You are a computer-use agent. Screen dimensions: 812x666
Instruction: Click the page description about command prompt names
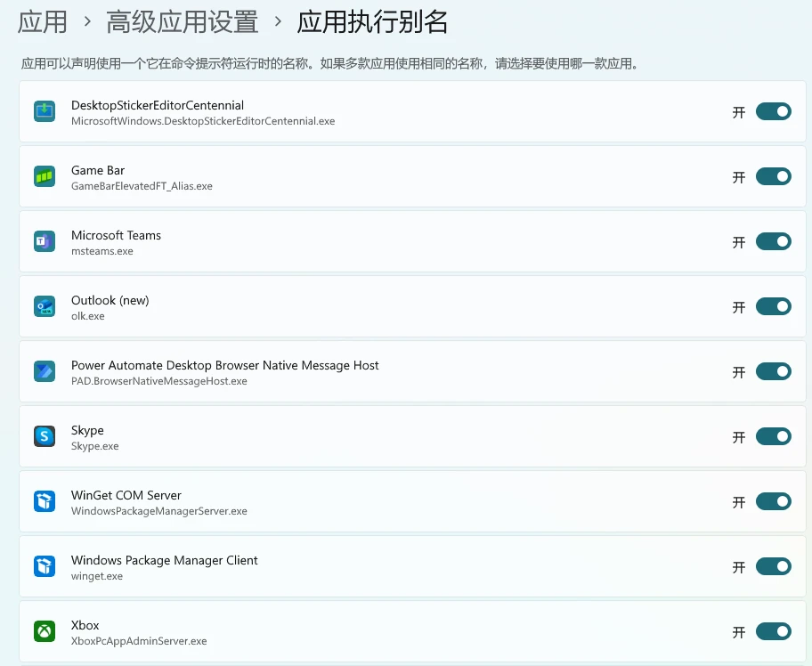pos(330,64)
